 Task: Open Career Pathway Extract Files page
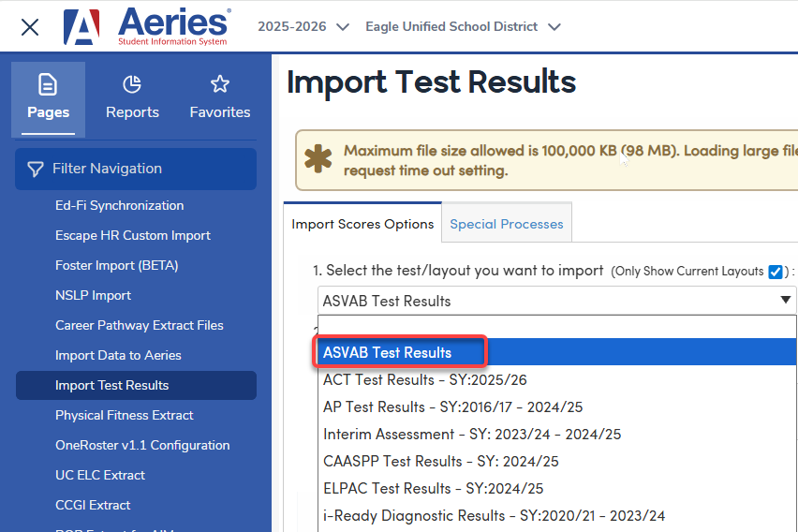click(x=140, y=326)
